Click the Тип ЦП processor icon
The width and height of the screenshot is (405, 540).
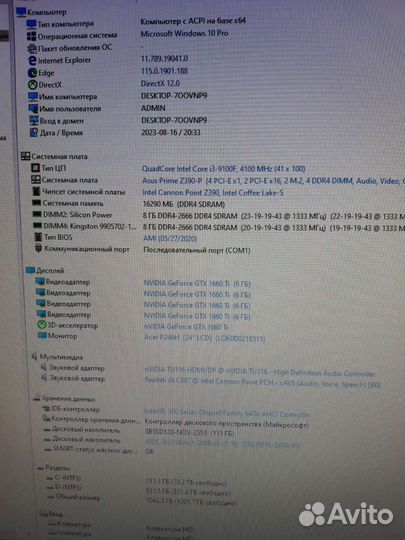pos(35,168)
